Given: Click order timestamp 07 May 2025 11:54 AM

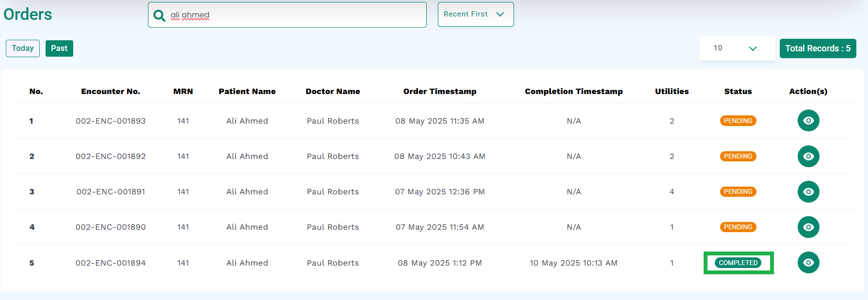Looking at the screenshot, I should [x=440, y=227].
